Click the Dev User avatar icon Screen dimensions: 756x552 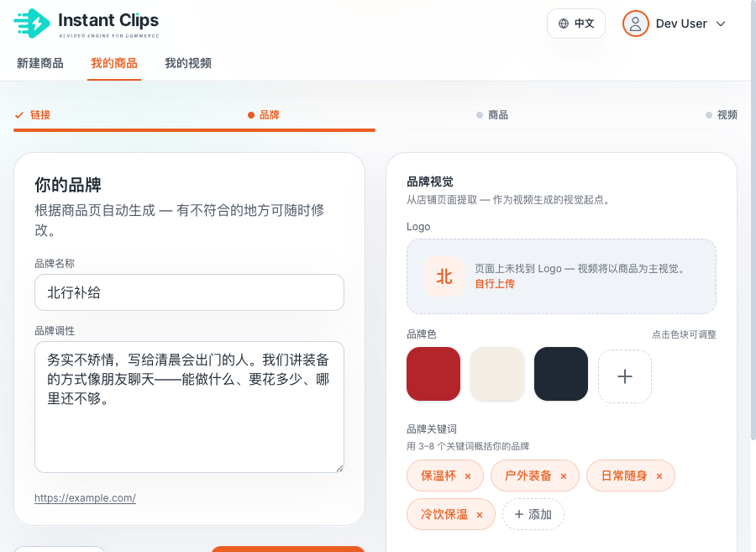635,24
